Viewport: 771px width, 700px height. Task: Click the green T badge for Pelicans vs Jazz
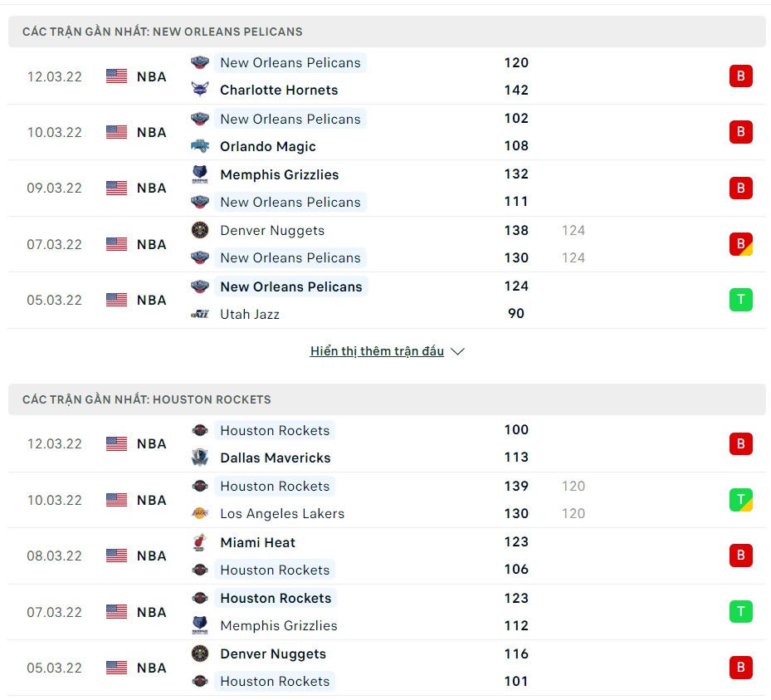740,300
